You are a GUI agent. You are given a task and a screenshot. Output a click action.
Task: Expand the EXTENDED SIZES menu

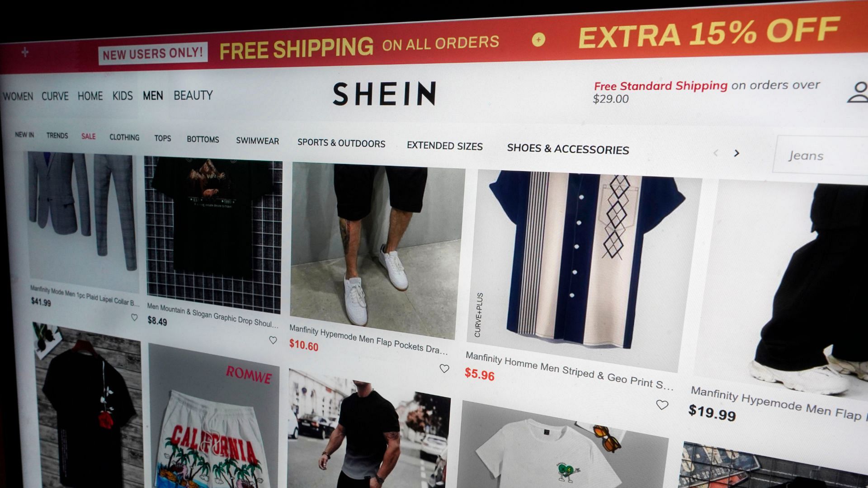click(444, 145)
